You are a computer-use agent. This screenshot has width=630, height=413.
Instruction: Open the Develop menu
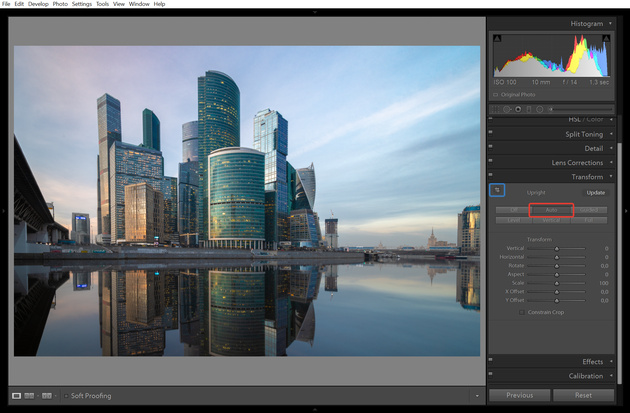coord(38,4)
